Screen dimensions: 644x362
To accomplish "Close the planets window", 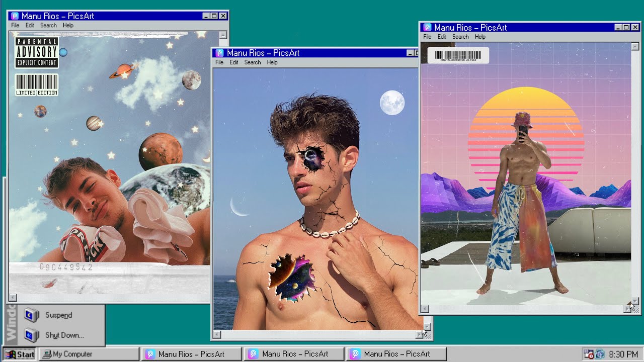I will pos(223,16).
